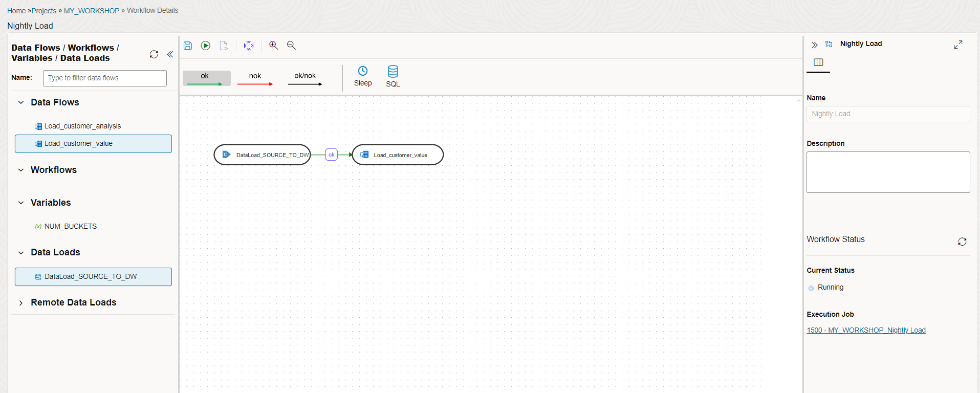Screen dimensions: 980x393
Task: Click the ok label on the connector
Action: tap(332, 155)
